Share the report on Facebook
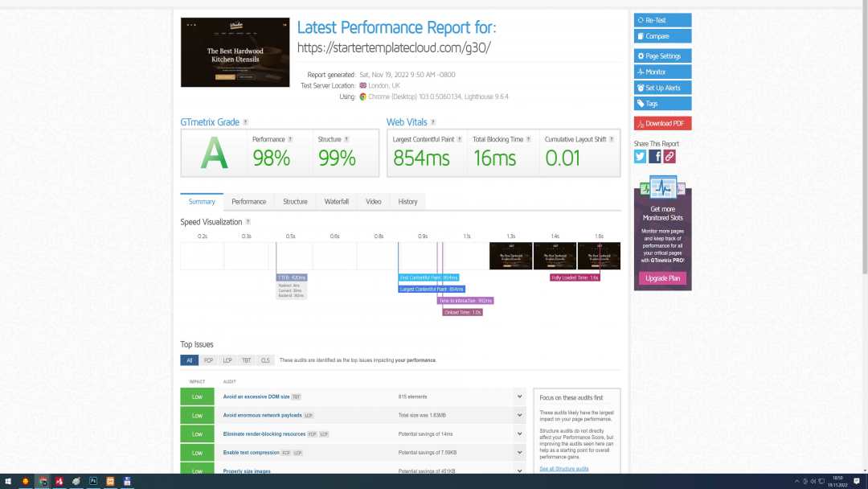Screen dimensions: 868x489 [655, 157]
